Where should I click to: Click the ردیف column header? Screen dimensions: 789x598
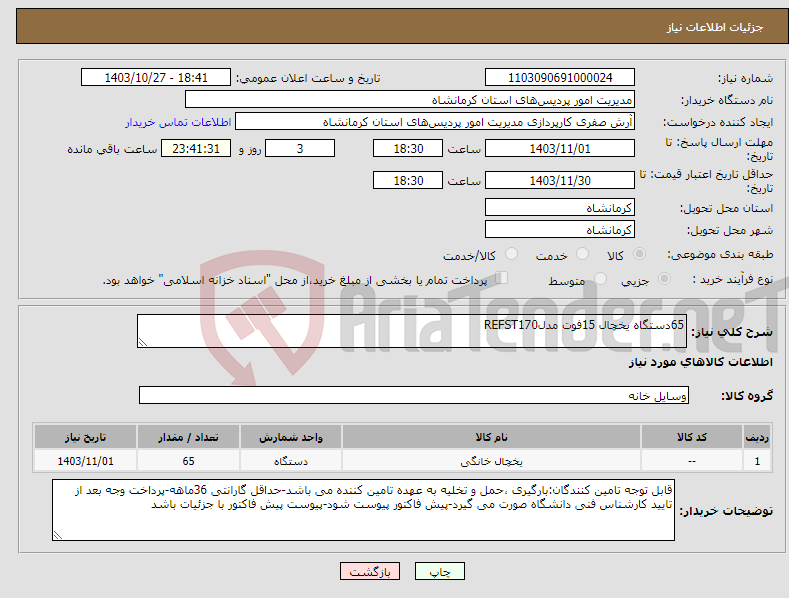click(757, 437)
